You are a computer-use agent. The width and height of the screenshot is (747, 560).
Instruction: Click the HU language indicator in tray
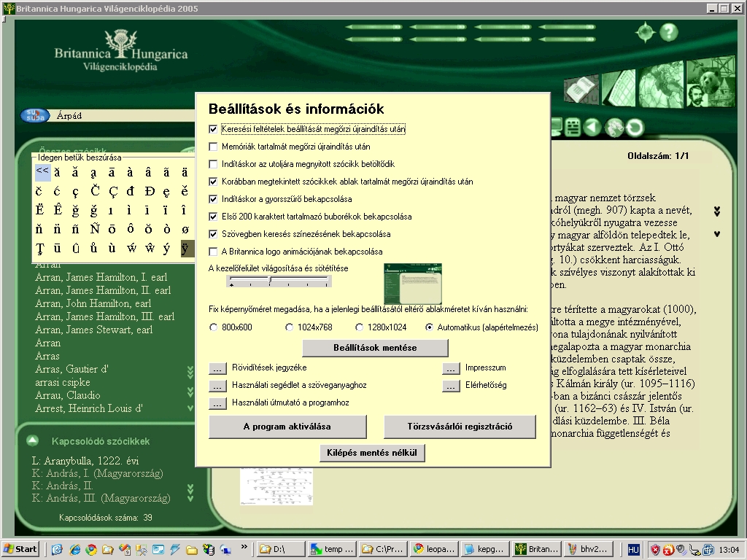(633, 550)
